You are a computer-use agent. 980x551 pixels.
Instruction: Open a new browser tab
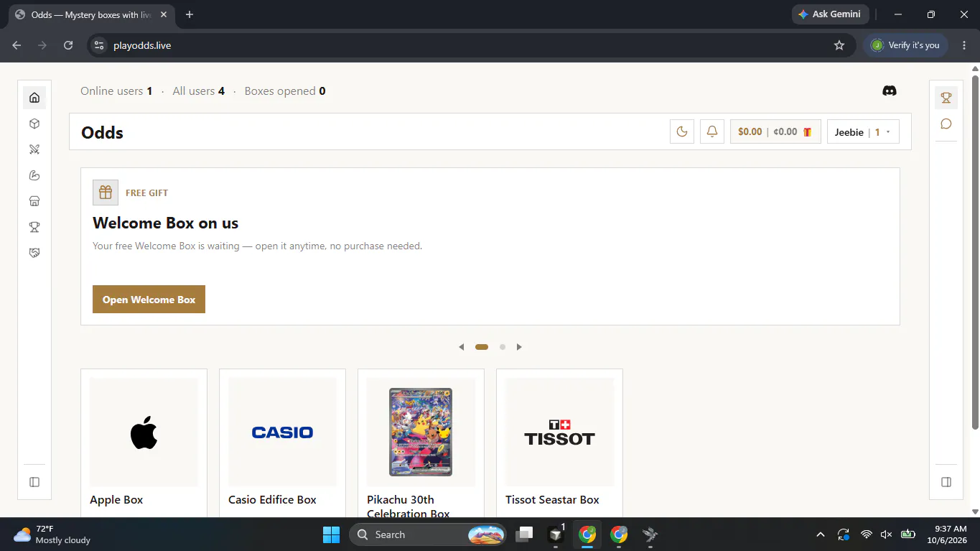tap(190, 14)
